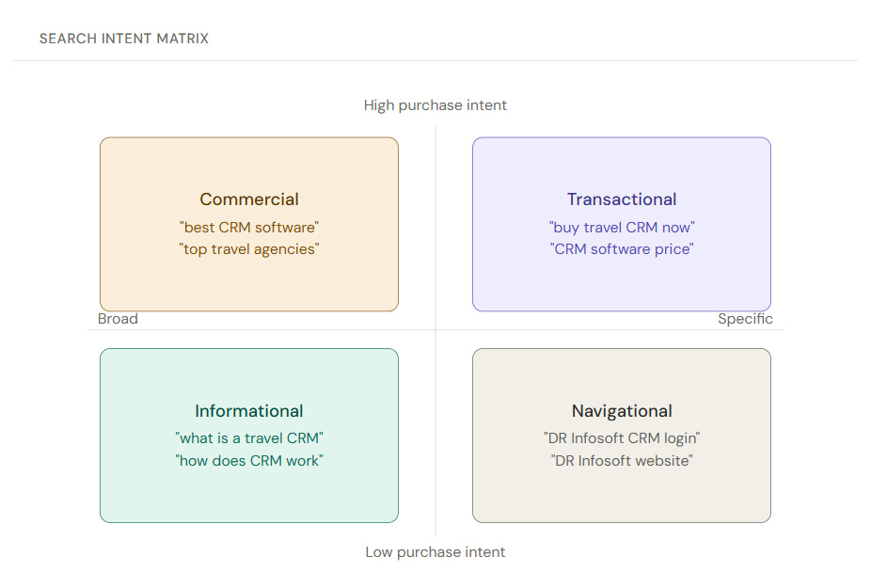
Task: Click the Commercial quadrant heading
Action: point(249,199)
